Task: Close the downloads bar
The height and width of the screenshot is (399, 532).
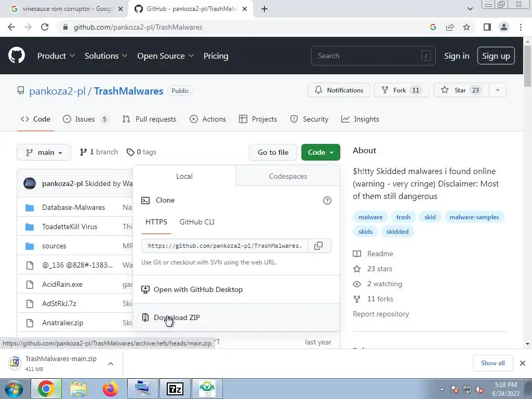Action: pyautogui.click(x=523, y=363)
